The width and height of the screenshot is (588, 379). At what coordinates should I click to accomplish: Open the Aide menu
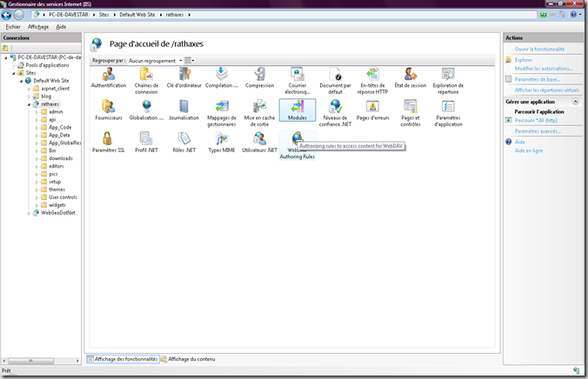click(61, 27)
